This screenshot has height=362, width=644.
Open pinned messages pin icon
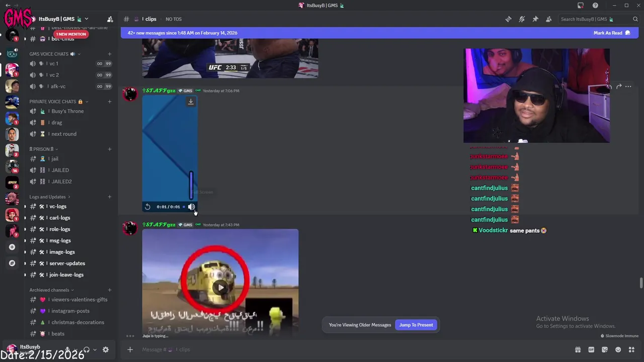tap(535, 19)
